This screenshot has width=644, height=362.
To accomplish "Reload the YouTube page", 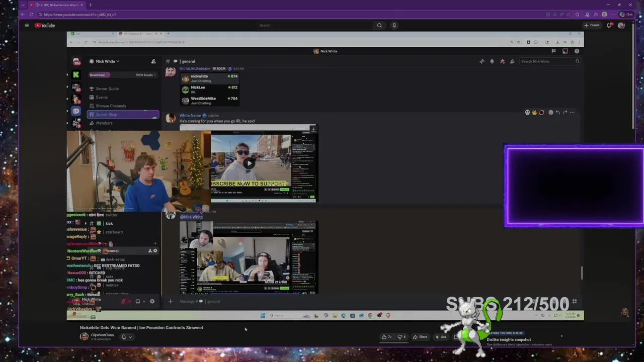I will click(x=32, y=15).
